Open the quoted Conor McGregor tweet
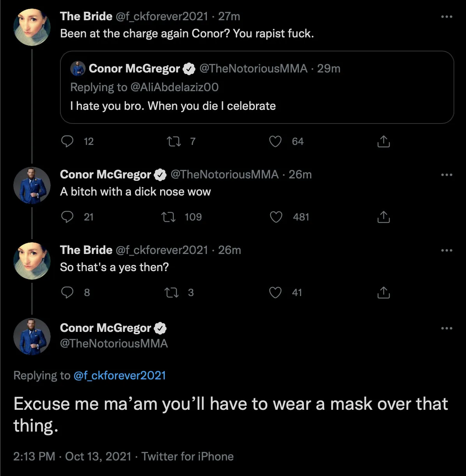Image resolution: width=466 pixels, height=476 pixels. (257, 87)
